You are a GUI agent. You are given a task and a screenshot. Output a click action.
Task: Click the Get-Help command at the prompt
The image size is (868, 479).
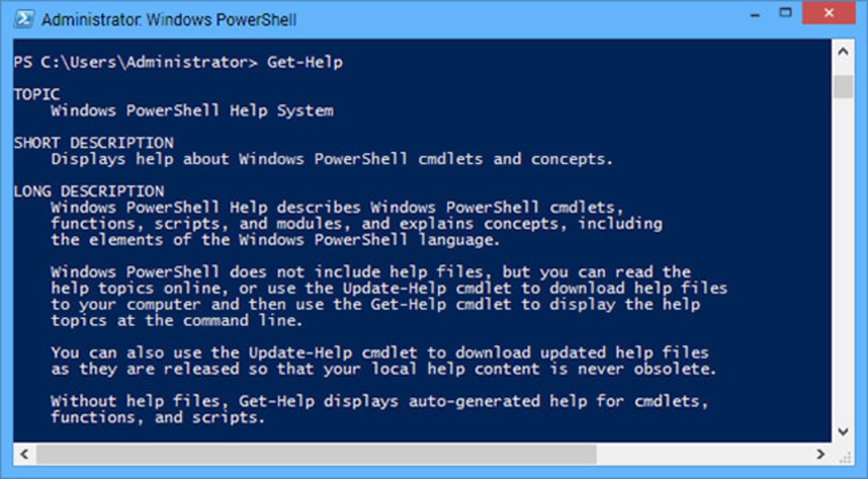tap(305, 62)
